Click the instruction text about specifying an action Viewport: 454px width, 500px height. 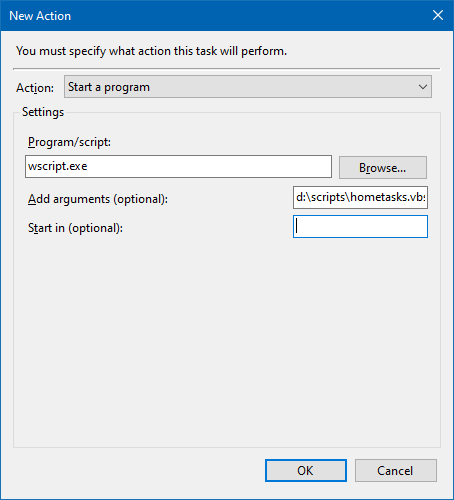(151, 51)
